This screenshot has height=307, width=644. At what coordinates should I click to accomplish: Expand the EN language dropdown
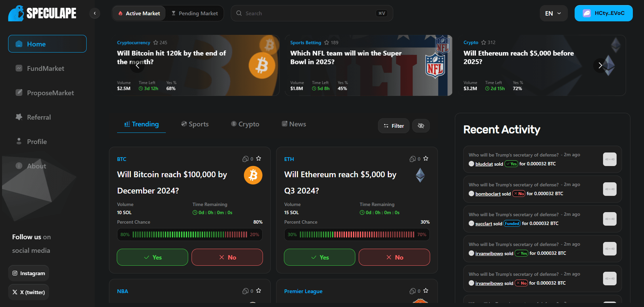coord(553,13)
